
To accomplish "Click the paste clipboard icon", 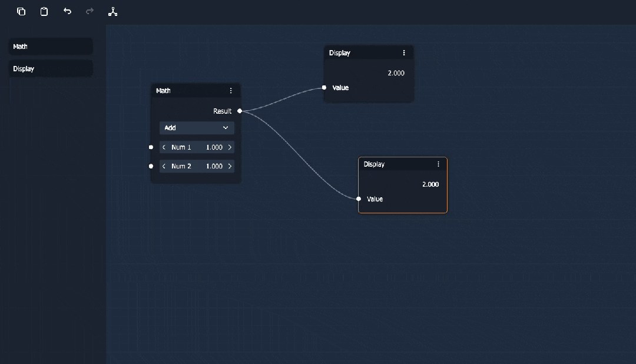I will pos(44,11).
